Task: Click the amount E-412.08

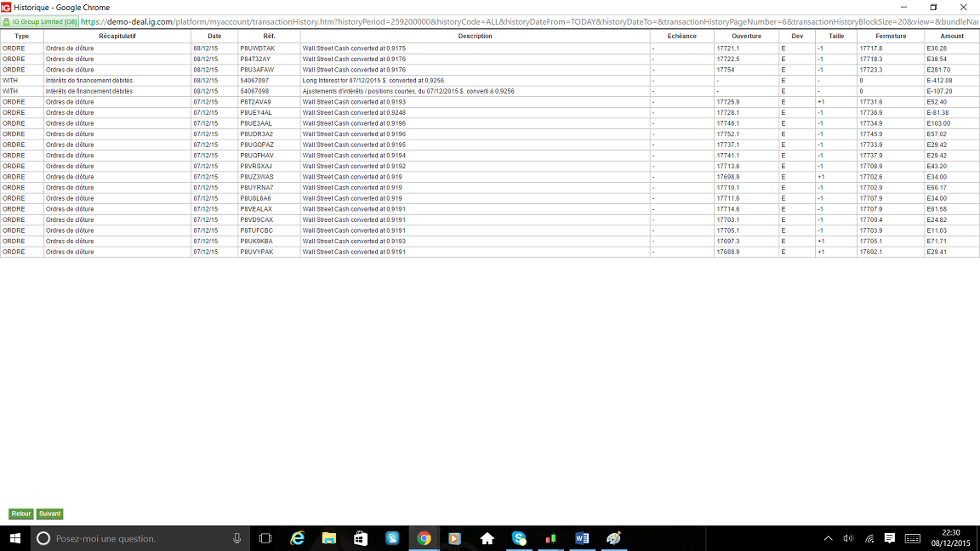Action: (x=939, y=81)
